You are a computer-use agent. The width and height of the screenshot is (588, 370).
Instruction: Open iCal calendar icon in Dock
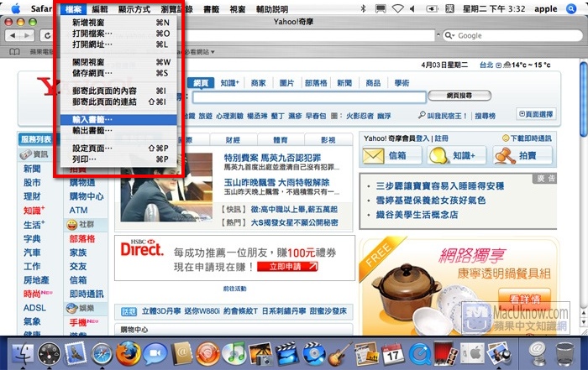(392, 354)
